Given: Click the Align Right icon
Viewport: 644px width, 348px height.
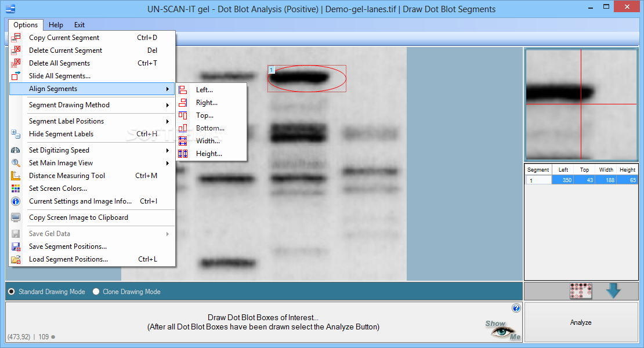Looking at the screenshot, I should [183, 103].
